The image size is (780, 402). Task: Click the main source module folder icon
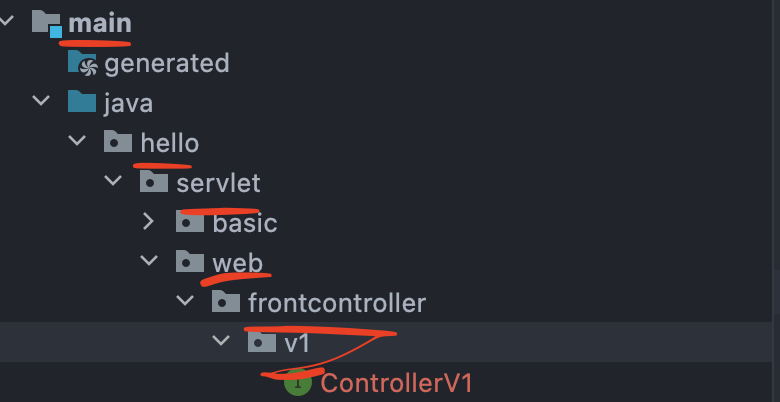coord(47,24)
